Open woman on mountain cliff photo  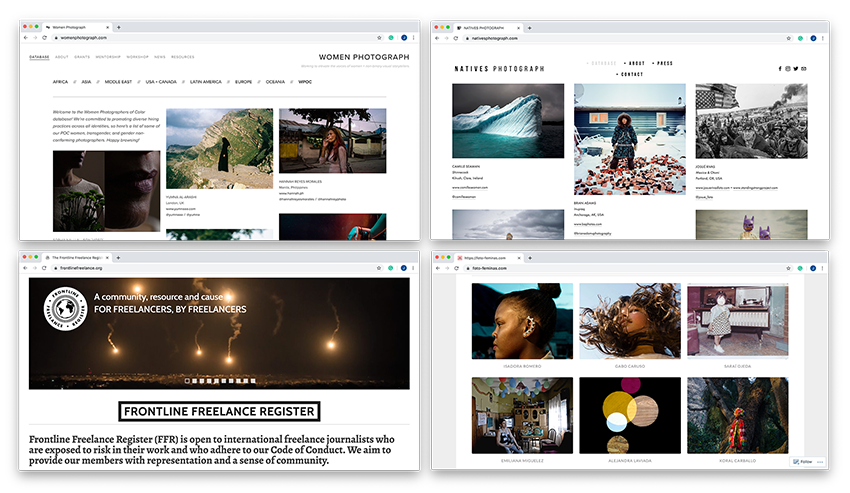pos(220,149)
